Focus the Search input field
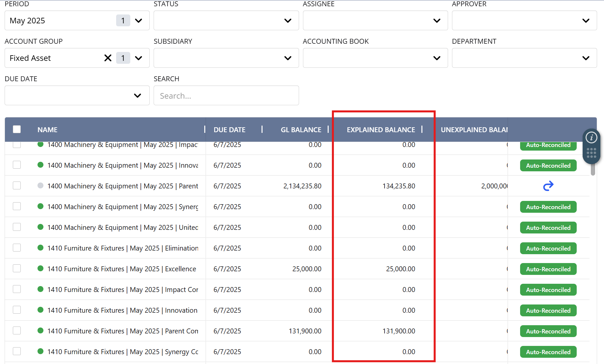The image size is (604, 364). (226, 96)
